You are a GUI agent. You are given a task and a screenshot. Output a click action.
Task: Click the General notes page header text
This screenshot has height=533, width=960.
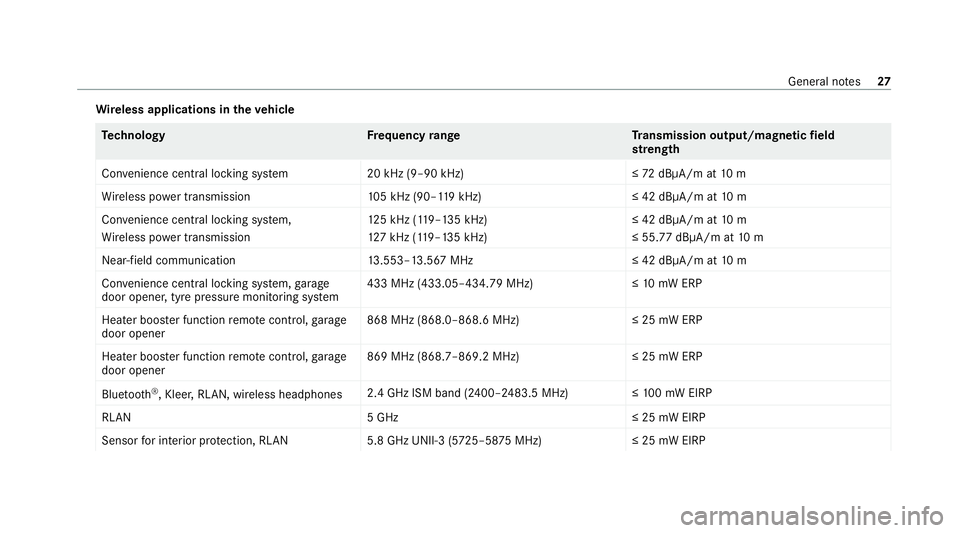pos(823,81)
